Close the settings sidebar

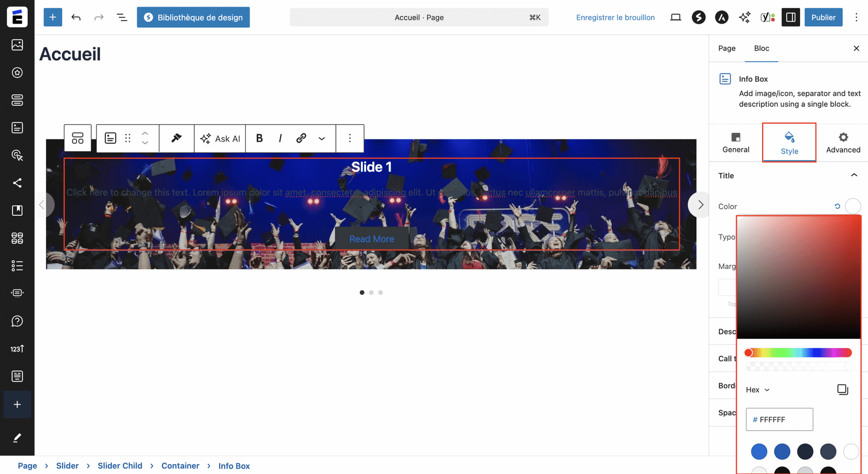coord(856,48)
